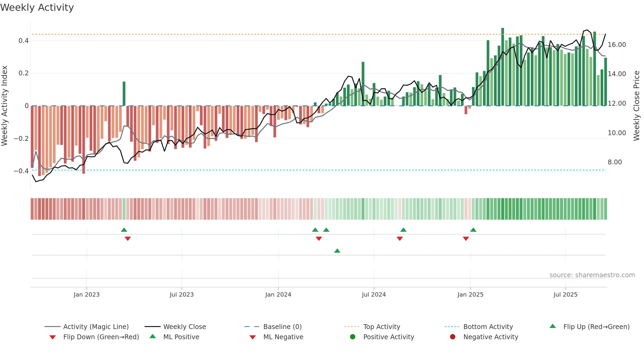Click the Jul 2024 x-axis label
The width and height of the screenshot is (644, 362).
click(374, 295)
